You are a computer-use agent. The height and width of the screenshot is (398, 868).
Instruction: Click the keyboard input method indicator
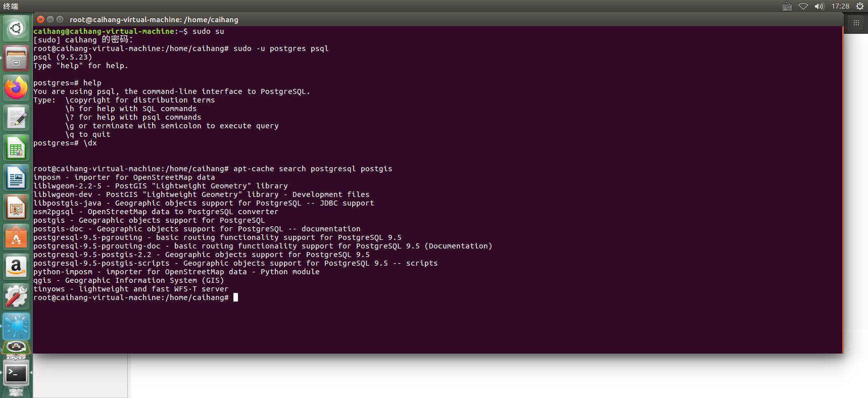pyautogui.click(x=786, y=6)
